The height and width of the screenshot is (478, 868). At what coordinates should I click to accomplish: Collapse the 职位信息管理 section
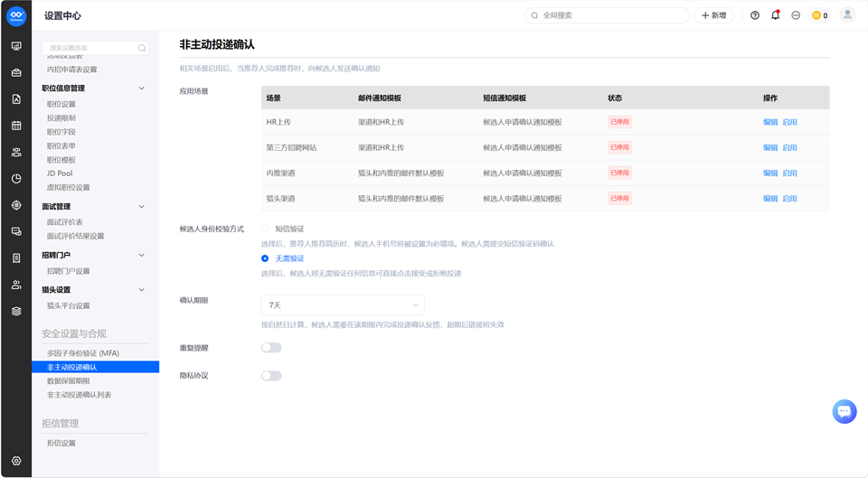point(141,88)
